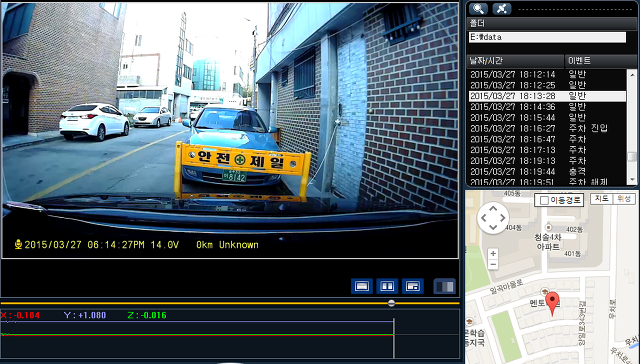
Task: Select recording 2015/03/27 18:15:44 일반
Action: click(x=547, y=118)
